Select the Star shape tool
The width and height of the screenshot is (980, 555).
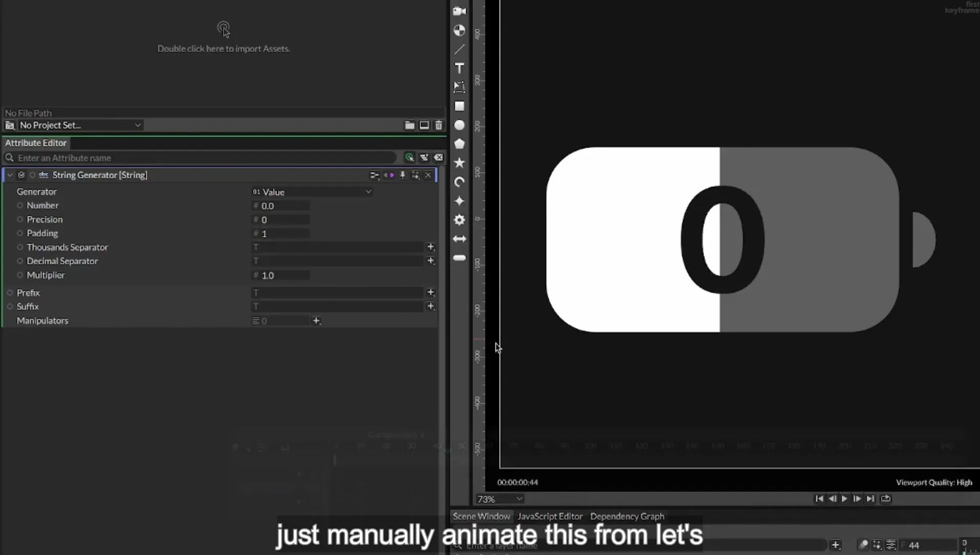(x=459, y=163)
